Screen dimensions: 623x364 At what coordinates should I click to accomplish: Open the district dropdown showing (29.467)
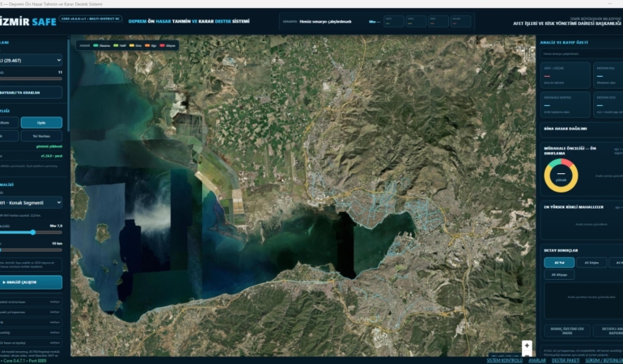(31, 60)
